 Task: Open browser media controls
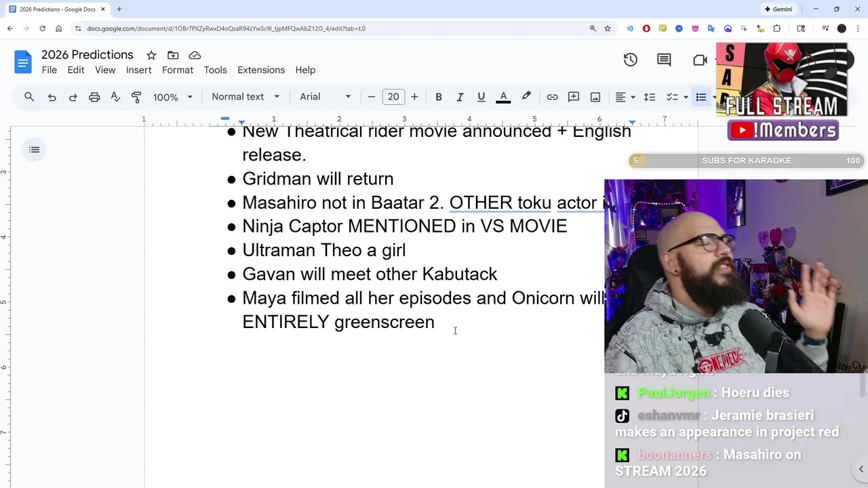(825, 28)
